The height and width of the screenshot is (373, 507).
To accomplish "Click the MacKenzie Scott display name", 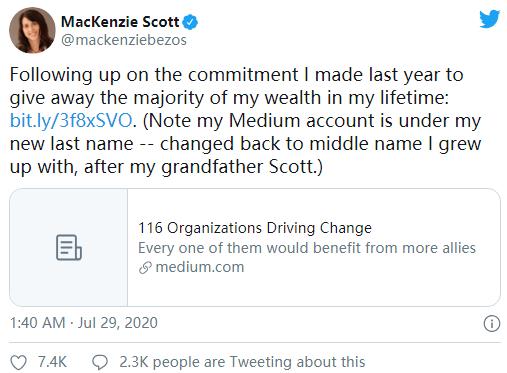I will (x=120, y=22).
